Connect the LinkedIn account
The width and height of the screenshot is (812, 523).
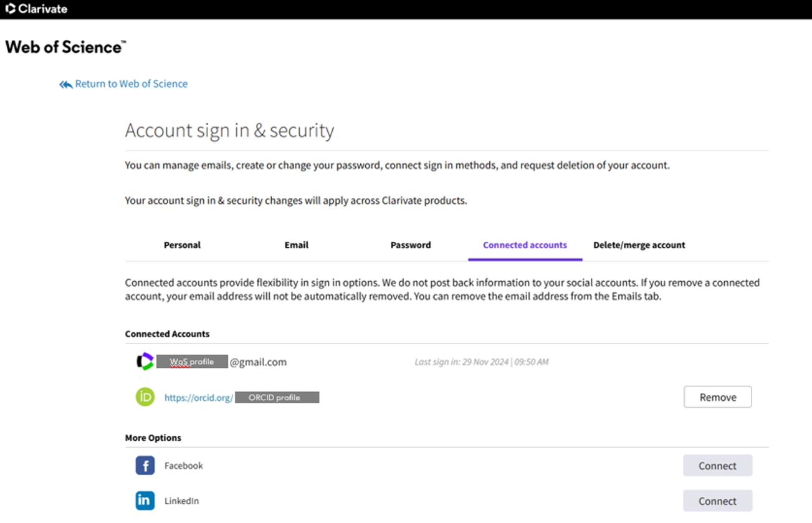[x=717, y=501]
